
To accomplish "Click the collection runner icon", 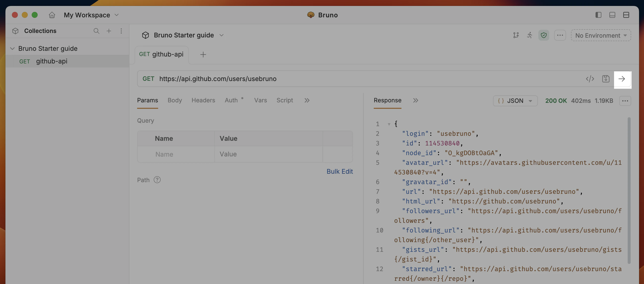I will [529, 35].
